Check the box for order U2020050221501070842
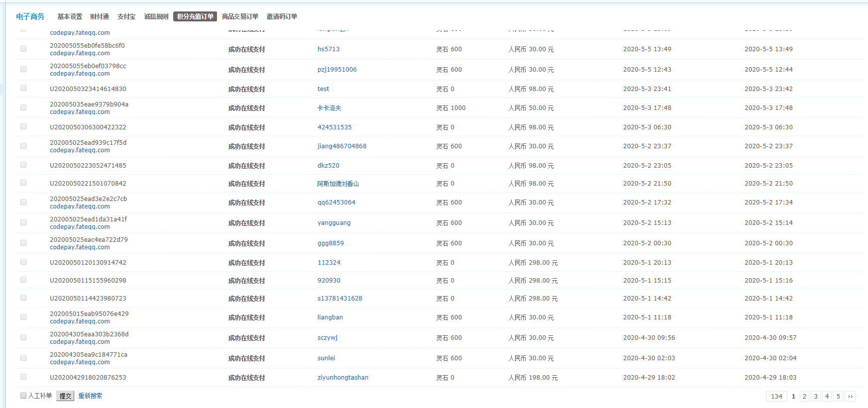Image resolution: width=868 pixels, height=408 pixels. [23, 183]
